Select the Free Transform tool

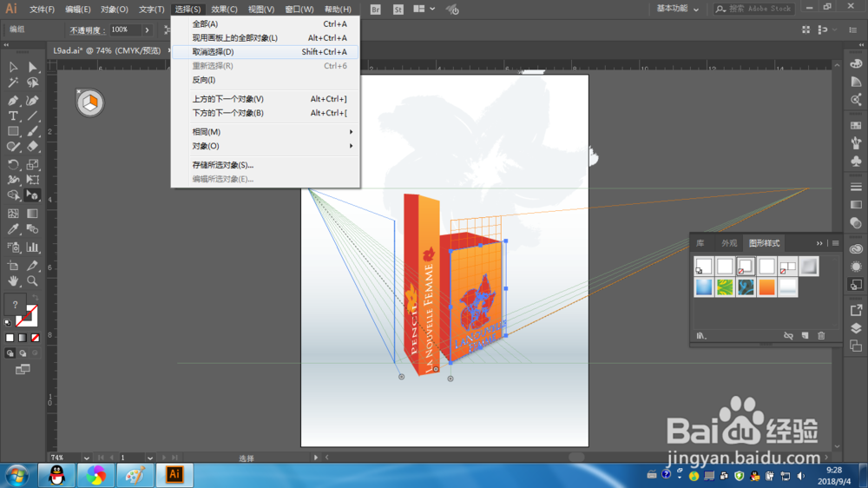[33, 180]
